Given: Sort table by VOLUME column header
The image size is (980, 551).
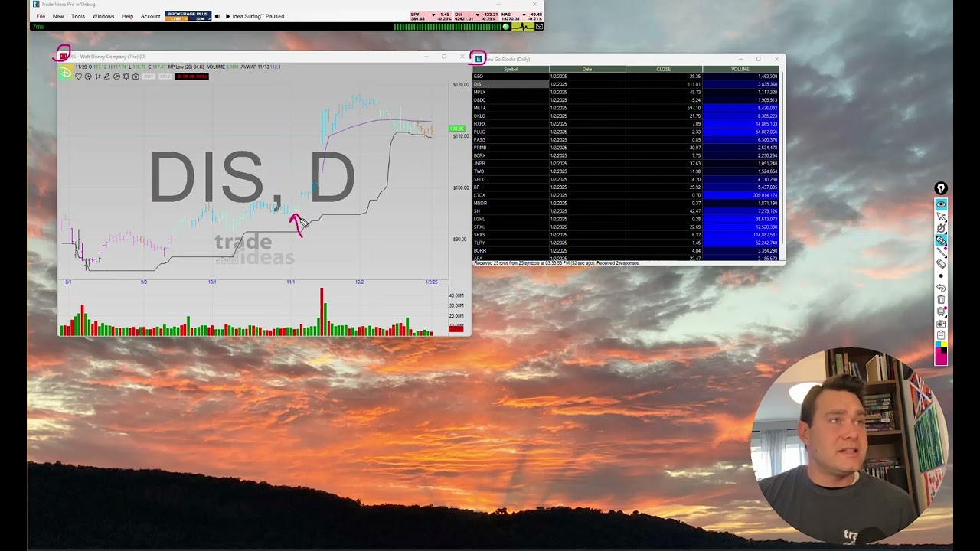Looking at the screenshot, I should coord(740,69).
